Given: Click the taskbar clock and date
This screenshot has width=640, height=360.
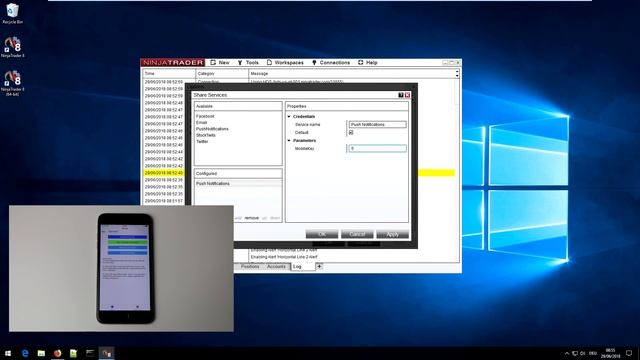Looking at the screenshot, I should pos(610,353).
